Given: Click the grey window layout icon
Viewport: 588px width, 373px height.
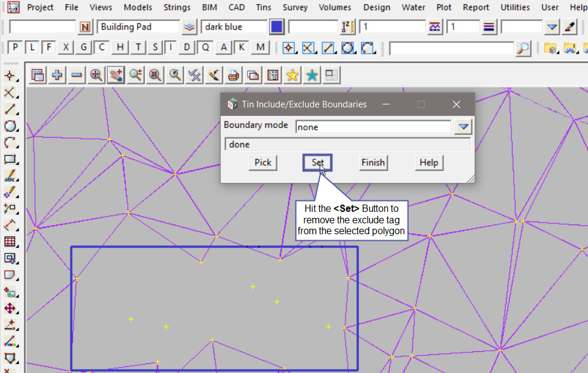Looking at the screenshot, I should 331,75.
